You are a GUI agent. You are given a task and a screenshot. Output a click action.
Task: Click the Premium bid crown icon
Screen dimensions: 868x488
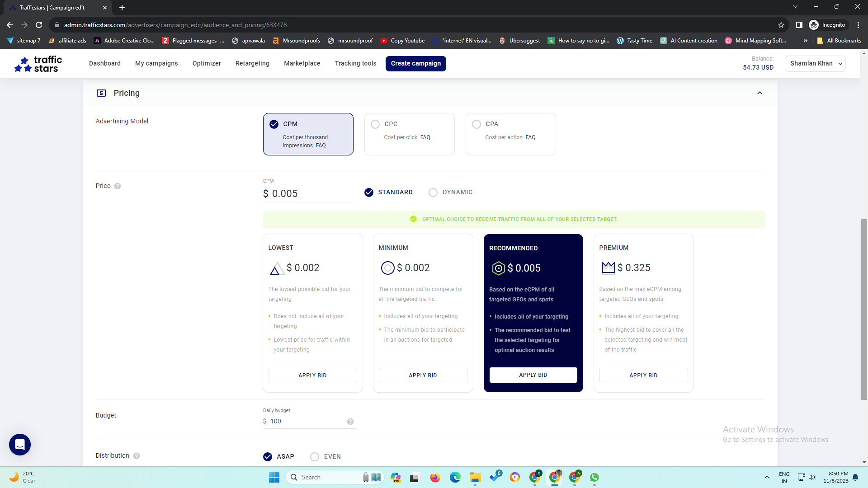tap(608, 267)
